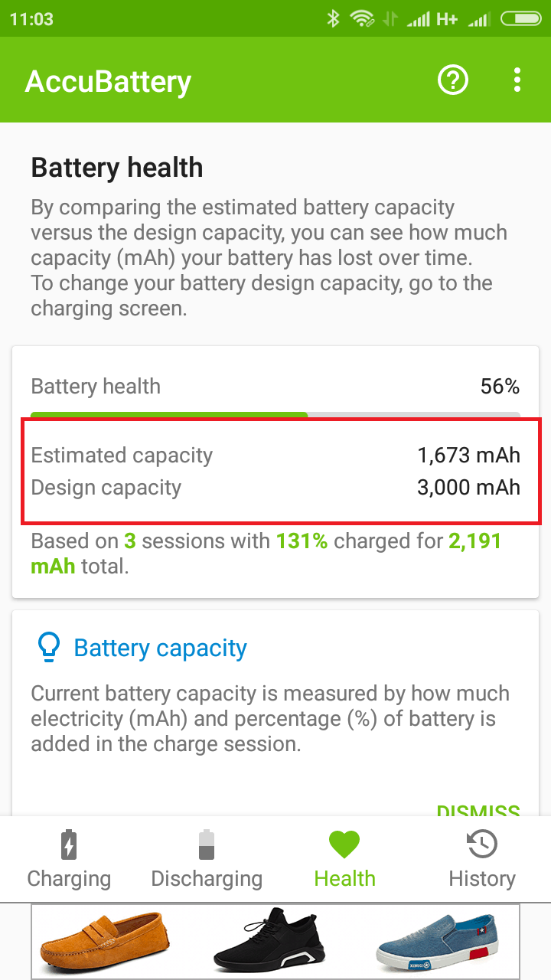This screenshot has width=551, height=980.
Task: Open the History clock icon
Action: click(482, 844)
